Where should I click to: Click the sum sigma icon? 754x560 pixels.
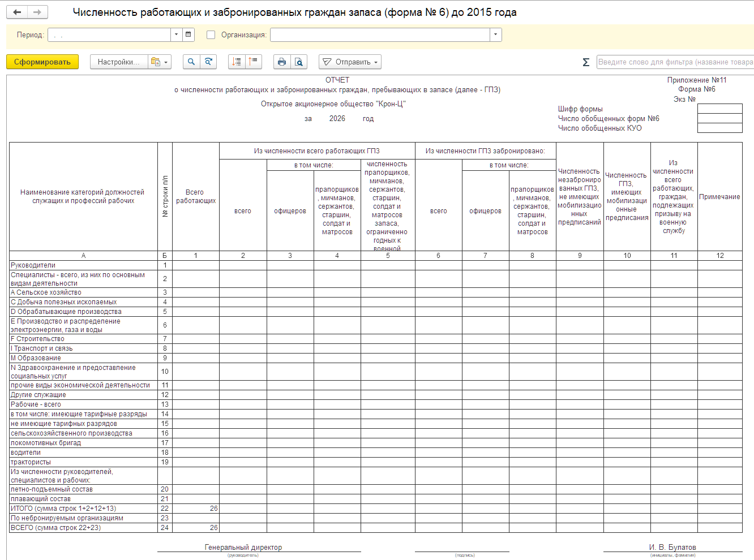coord(586,62)
